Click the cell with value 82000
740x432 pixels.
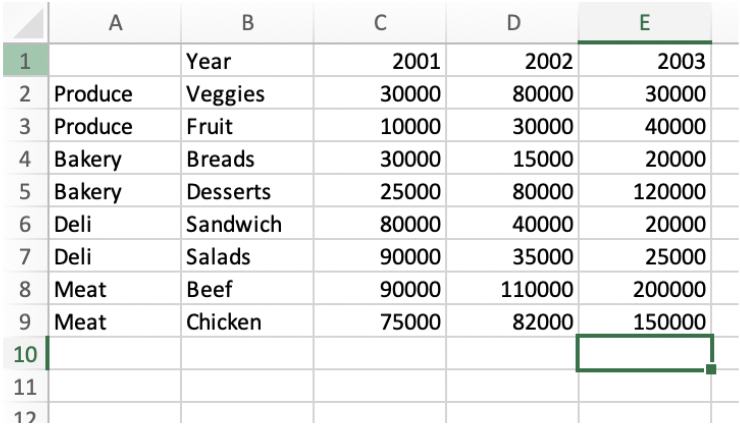[512, 321]
